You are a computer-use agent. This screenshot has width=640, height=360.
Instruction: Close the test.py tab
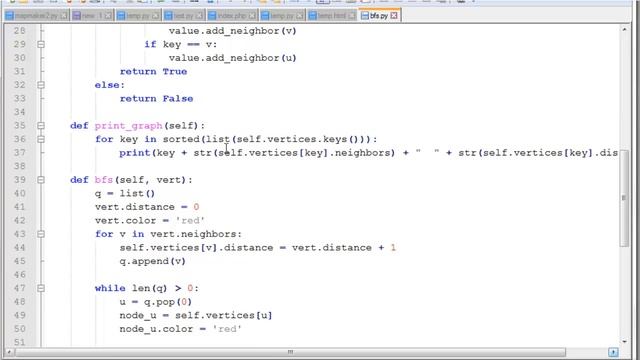200,16
